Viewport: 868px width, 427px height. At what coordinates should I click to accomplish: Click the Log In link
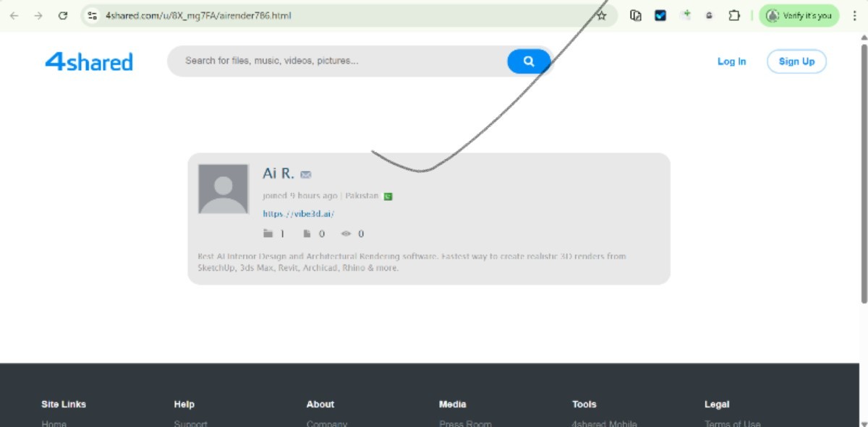point(731,61)
